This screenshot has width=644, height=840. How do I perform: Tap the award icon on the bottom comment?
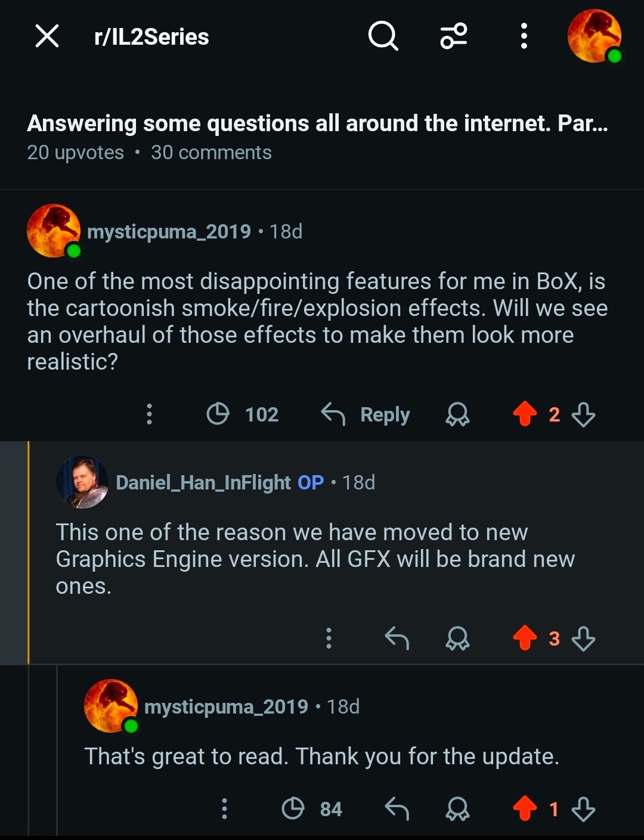[457, 809]
